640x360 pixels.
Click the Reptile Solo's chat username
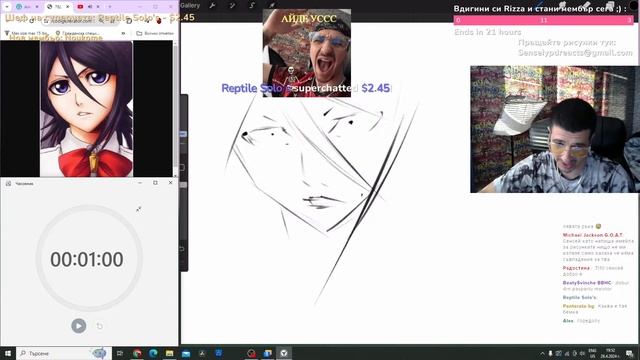click(x=579, y=298)
